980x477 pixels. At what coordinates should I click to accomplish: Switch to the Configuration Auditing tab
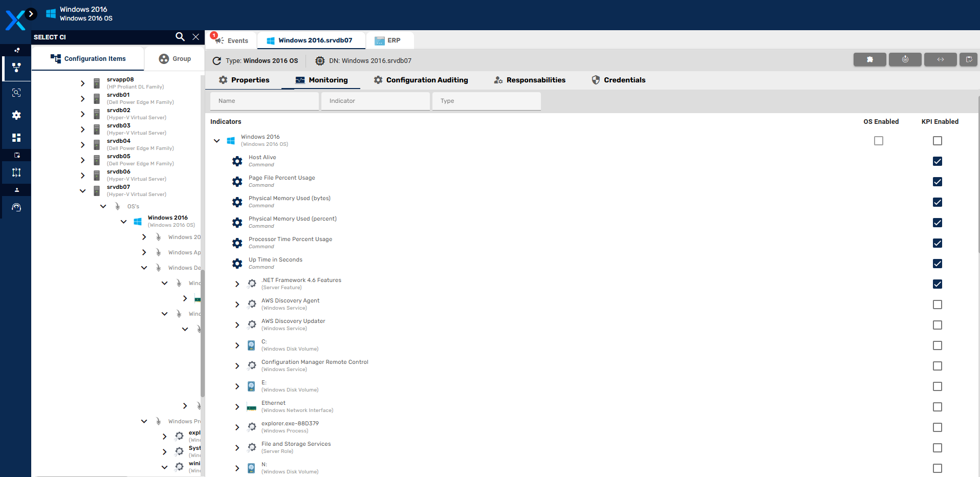click(x=421, y=80)
